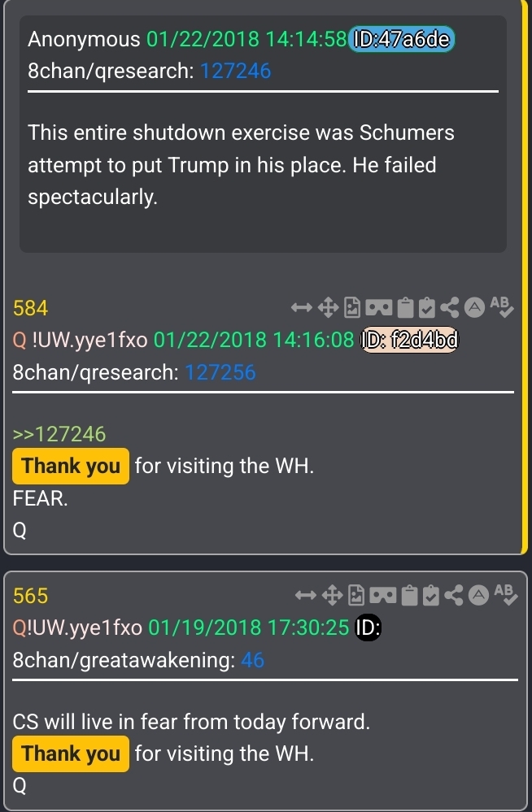This screenshot has width=532, height=812.
Task: Toggle the AB spellcheck icon on post 584
Action: pos(501,306)
